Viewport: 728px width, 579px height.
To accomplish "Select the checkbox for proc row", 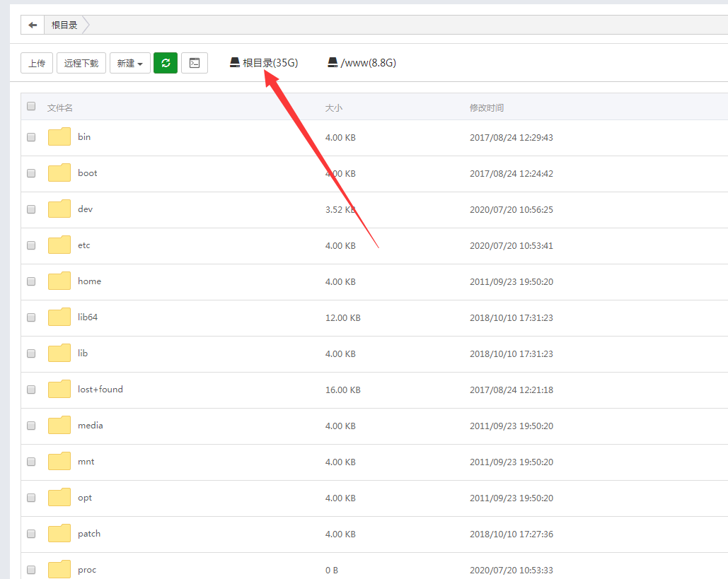I will coord(31,570).
